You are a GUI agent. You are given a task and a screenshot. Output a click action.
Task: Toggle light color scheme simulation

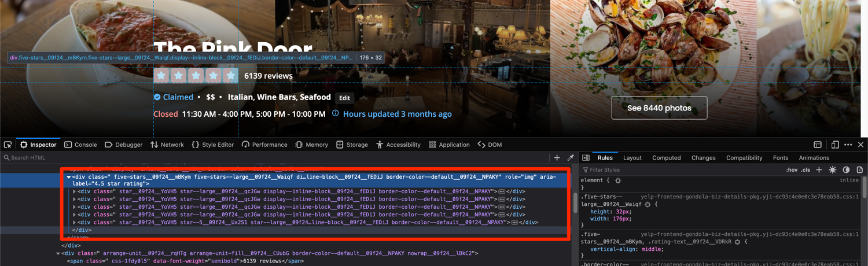tap(832, 170)
